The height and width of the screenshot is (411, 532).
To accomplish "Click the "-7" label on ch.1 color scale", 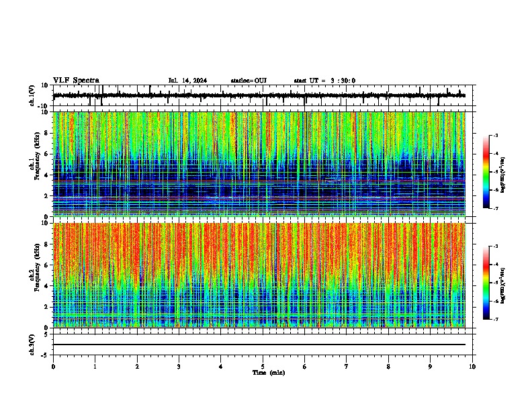I will point(496,208).
